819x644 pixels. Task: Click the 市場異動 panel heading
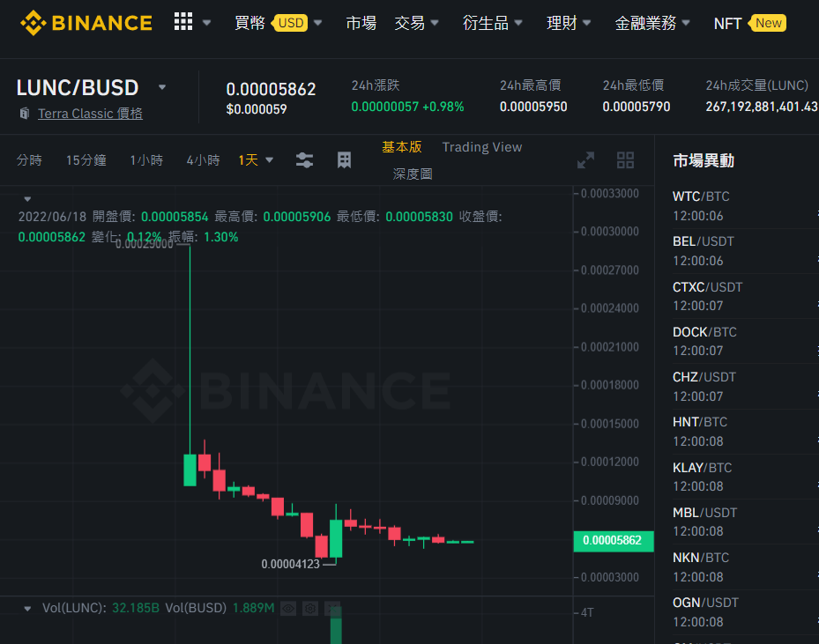[703, 160]
